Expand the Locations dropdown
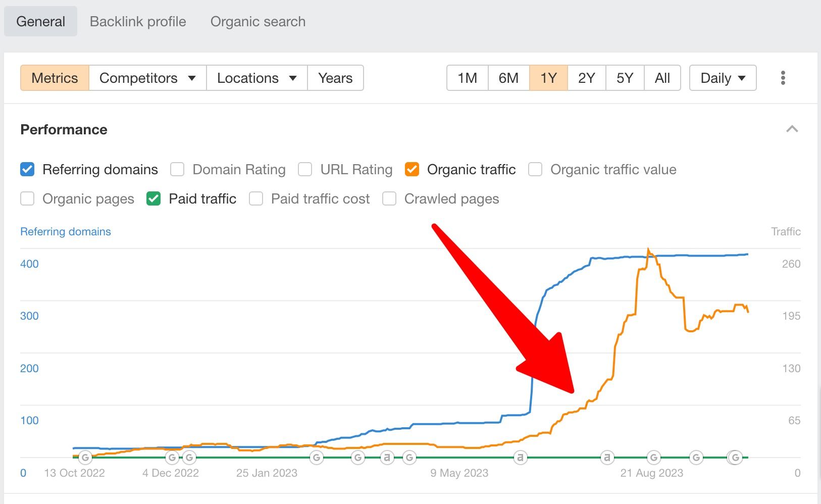Image resolution: width=821 pixels, height=504 pixels. tap(256, 78)
